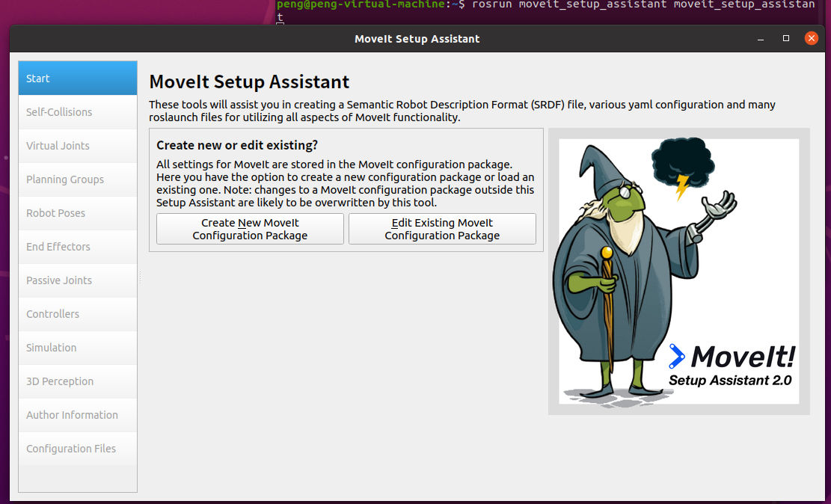831x504 pixels.
Task: Open 3D Perception settings
Action: 77,381
